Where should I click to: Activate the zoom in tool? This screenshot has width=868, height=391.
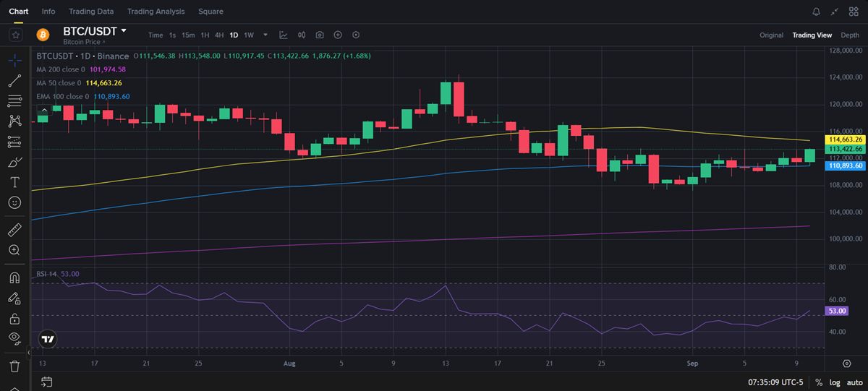(x=14, y=250)
